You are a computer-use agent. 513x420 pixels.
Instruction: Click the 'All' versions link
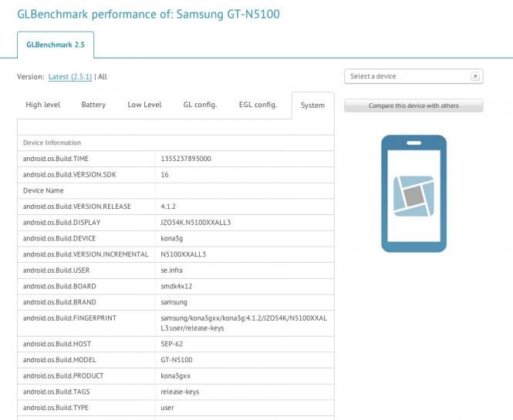103,77
